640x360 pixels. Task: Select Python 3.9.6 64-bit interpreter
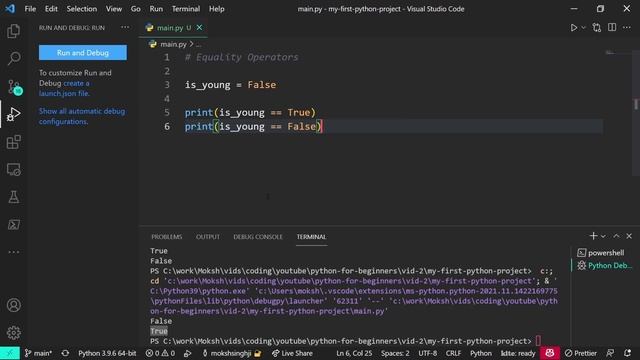point(107,353)
